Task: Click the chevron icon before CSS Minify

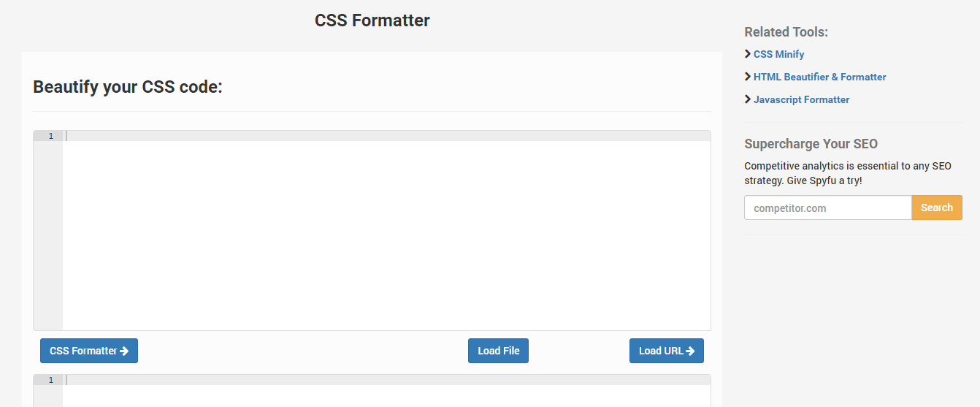Action: (x=748, y=54)
